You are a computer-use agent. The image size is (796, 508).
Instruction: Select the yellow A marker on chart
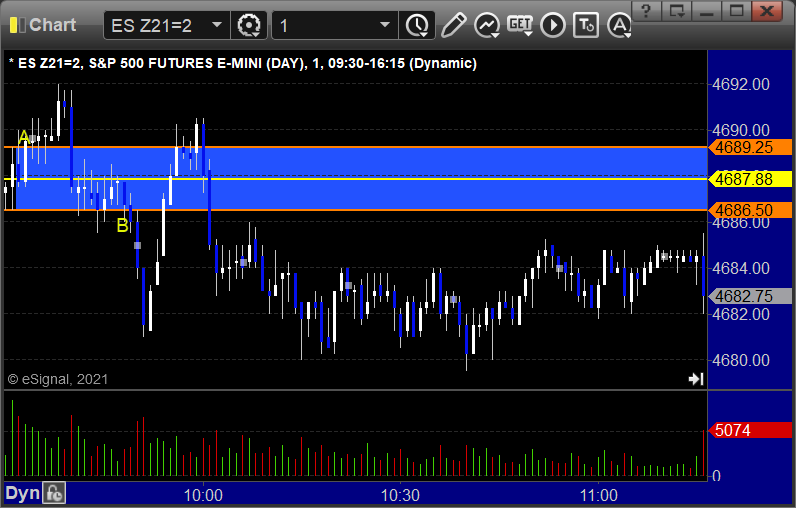point(23,137)
